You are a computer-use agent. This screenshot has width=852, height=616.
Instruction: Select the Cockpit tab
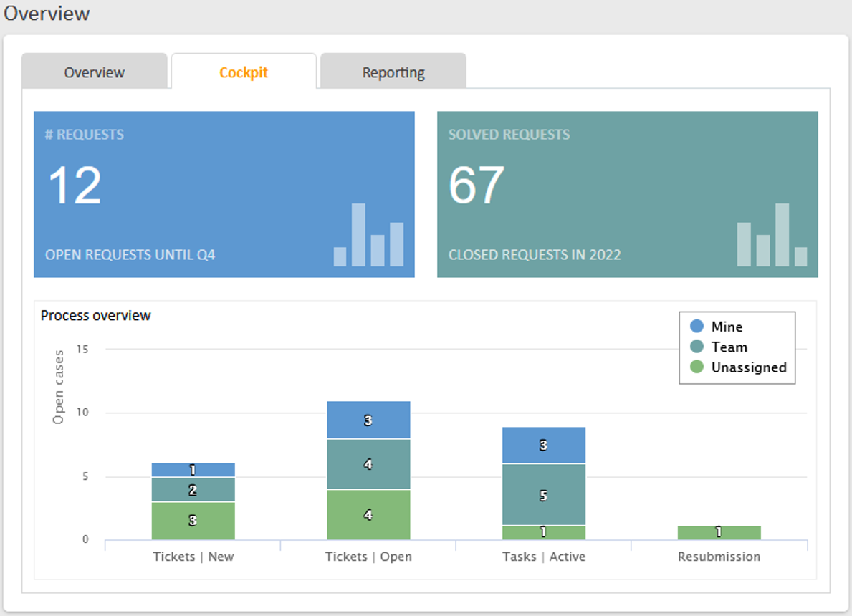coord(244,72)
